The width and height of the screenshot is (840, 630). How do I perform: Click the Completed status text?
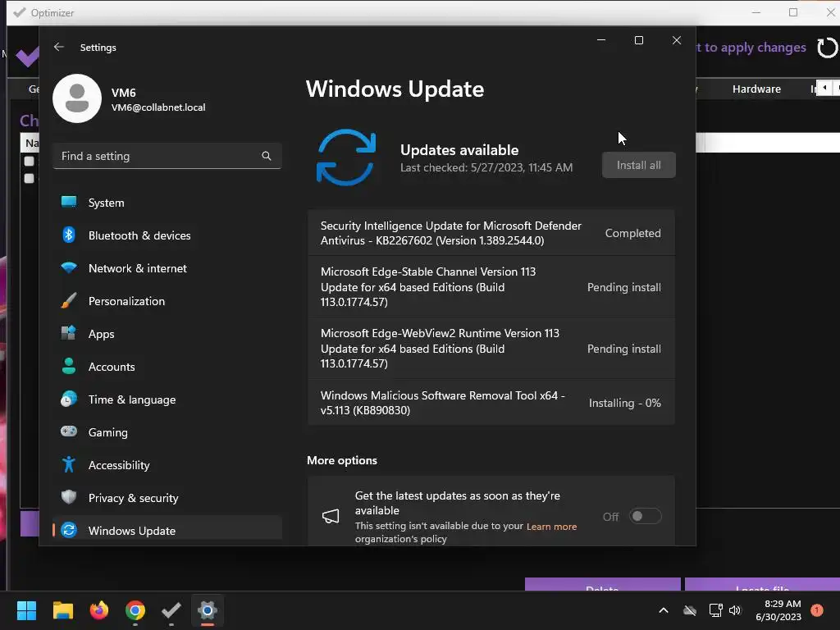(632, 233)
